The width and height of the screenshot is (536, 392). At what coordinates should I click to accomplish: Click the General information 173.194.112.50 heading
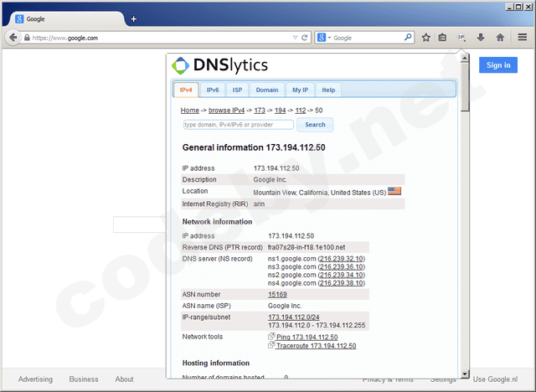254,147
